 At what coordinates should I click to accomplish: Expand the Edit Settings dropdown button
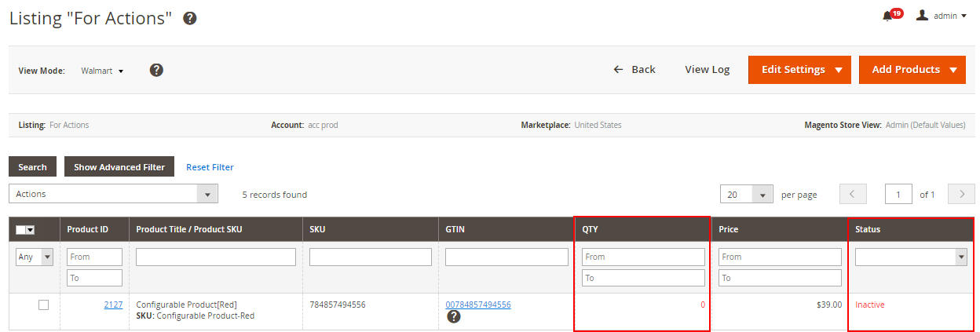pyautogui.click(x=799, y=70)
